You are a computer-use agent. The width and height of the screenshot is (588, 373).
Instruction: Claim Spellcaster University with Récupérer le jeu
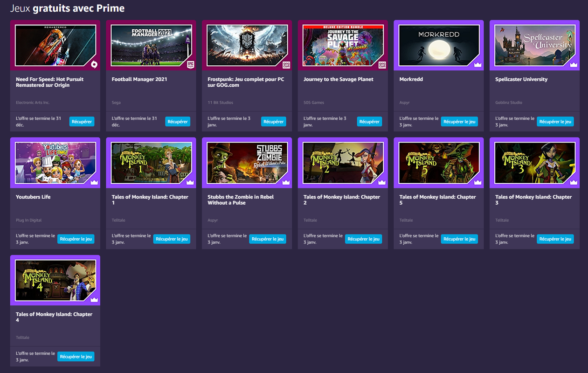[555, 122]
